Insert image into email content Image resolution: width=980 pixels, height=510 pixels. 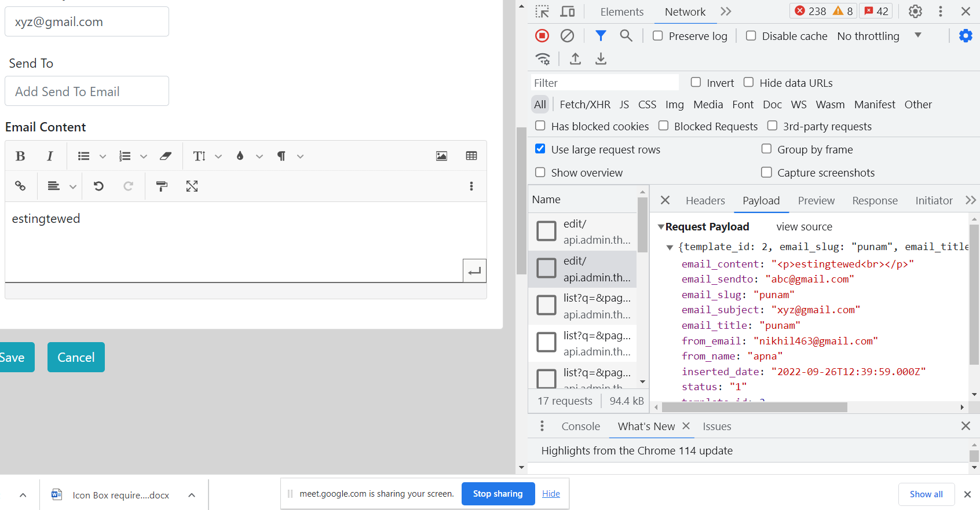pos(441,156)
